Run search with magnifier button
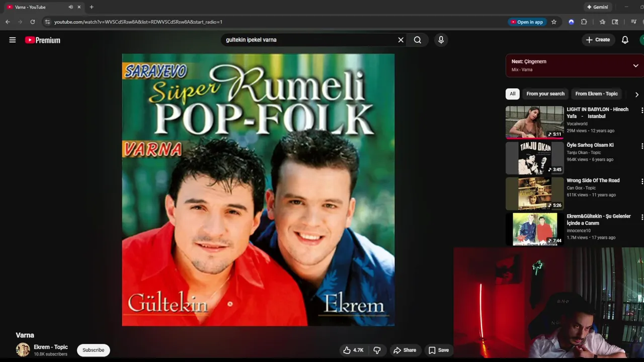The width and height of the screenshot is (644, 362). pyautogui.click(x=418, y=40)
